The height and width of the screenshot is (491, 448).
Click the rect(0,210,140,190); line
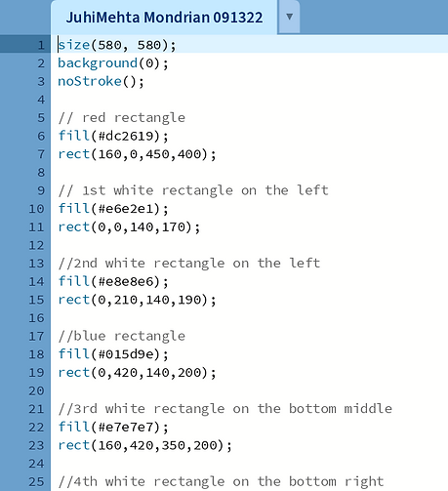137,300
